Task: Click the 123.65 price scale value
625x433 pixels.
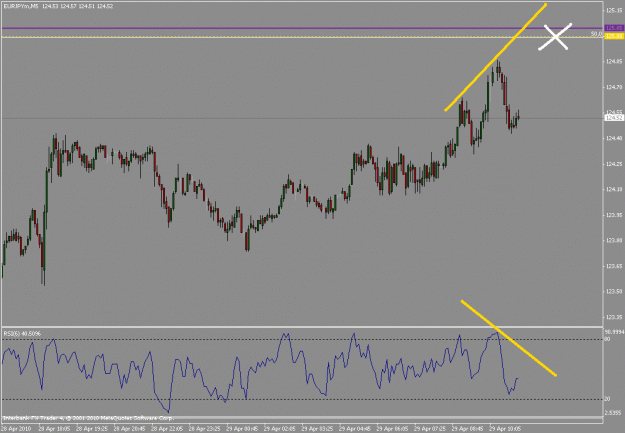Action: [x=614, y=266]
